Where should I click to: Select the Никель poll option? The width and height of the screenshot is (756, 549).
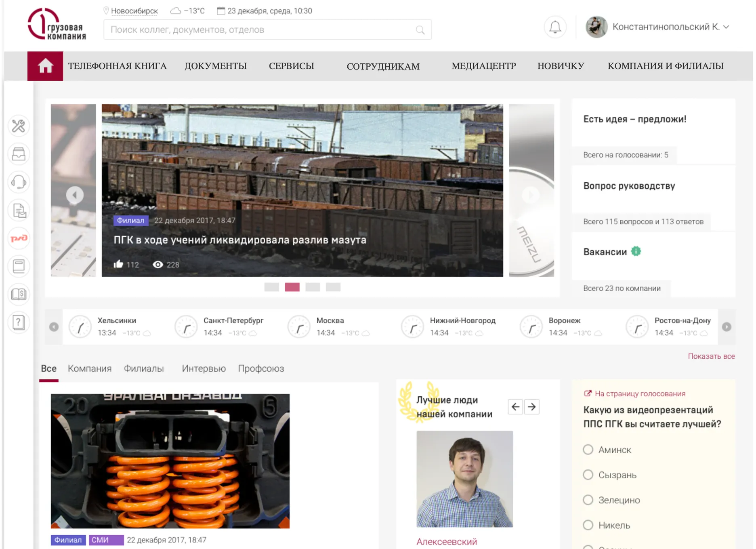(x=588, y=525)
